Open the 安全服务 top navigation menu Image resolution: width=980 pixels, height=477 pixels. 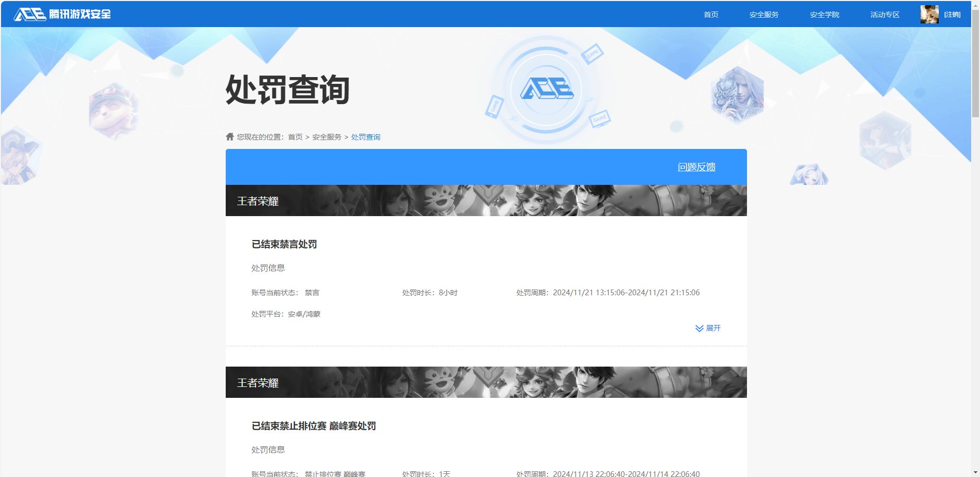point(764,15)
